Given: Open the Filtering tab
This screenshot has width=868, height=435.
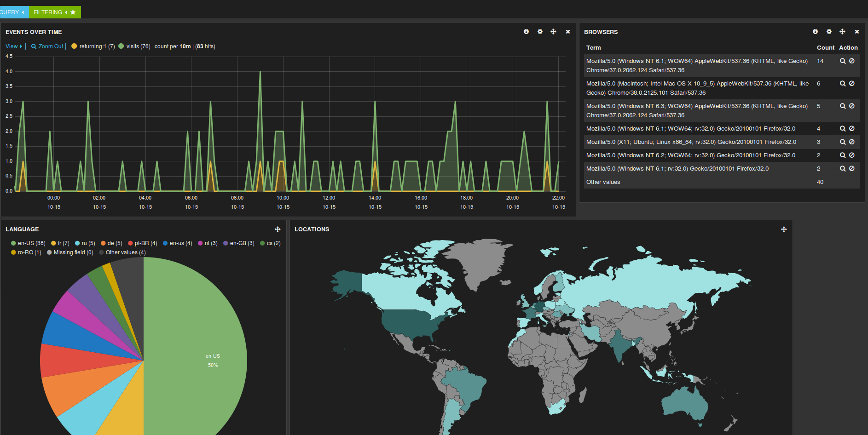Looking at the screenshot, I should 48,12.
